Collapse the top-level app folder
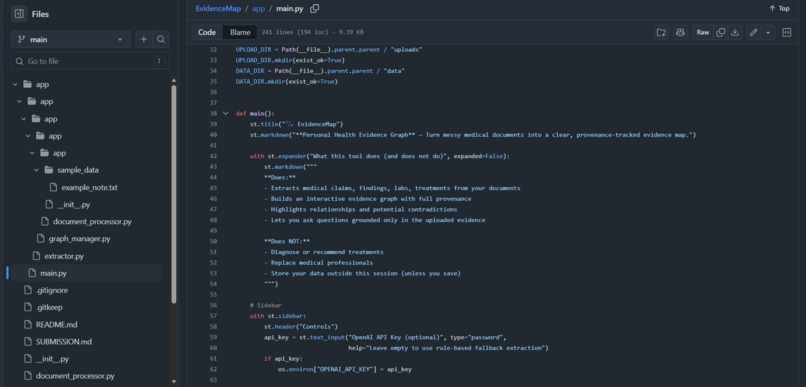Image resolution: width=806 pixels, height=387 pixels. click(15, 84)
